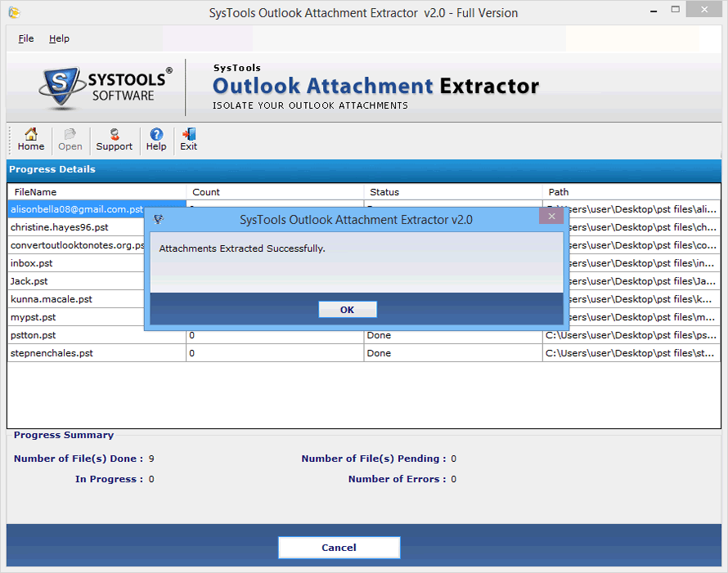This screenshot has width=728, height=573.
Task: Click the main window app icon
Action: click(x=14, y=12)
